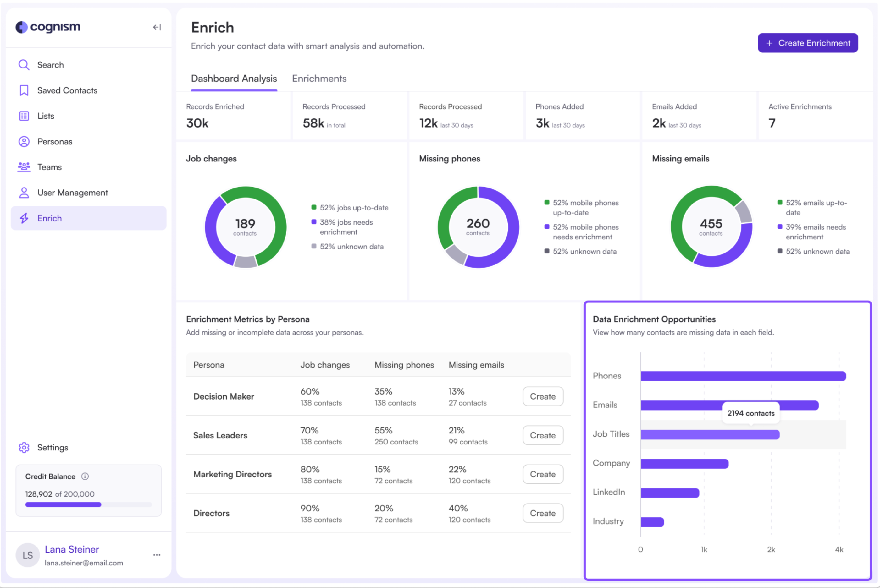This screenshot has width=880, height=588.
Task: Open Settings via the gear icon
Action: [x=24, y=447]
